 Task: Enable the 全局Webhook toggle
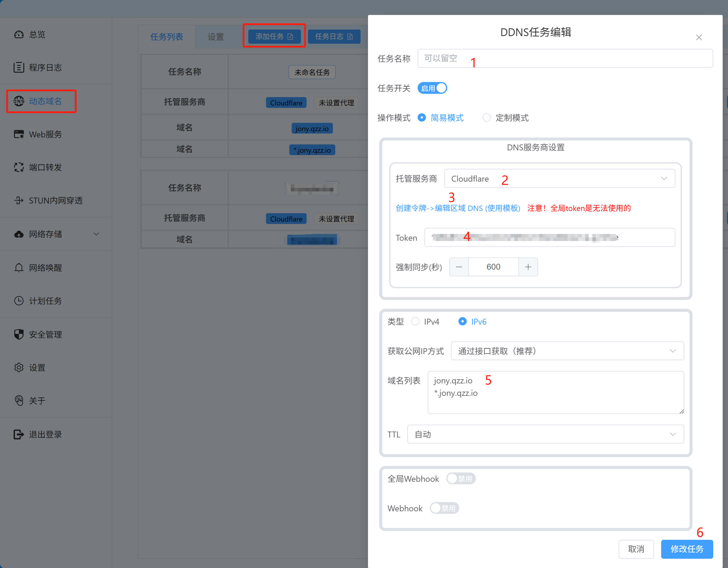tap(461, 479)
